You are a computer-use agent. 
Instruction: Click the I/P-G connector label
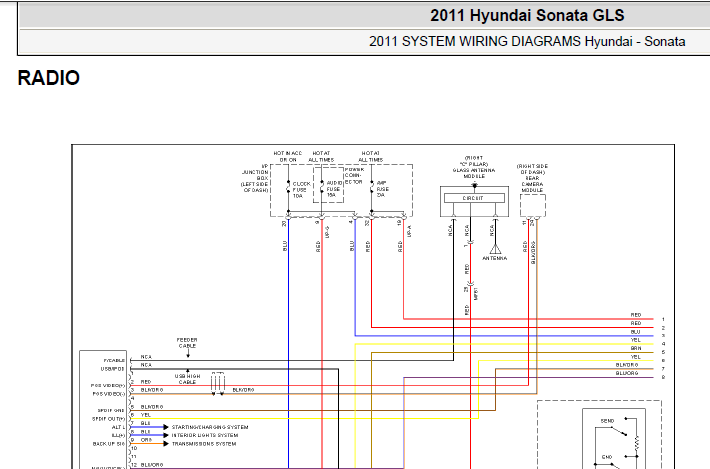(x=327, y=232)
